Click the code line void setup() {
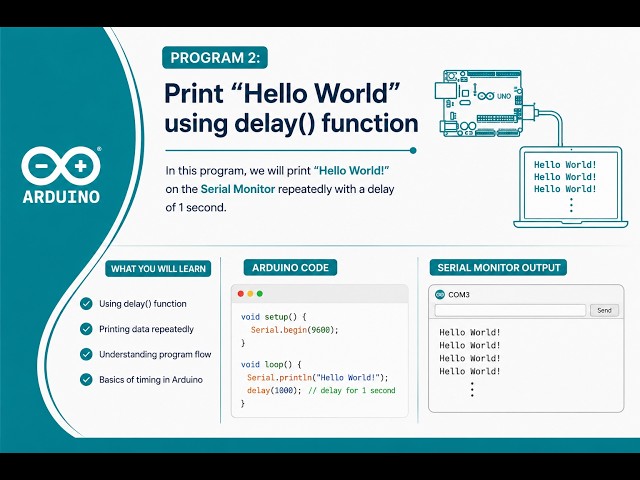The image size is (640, 480). pyautogui.click(x=273, y=317)
